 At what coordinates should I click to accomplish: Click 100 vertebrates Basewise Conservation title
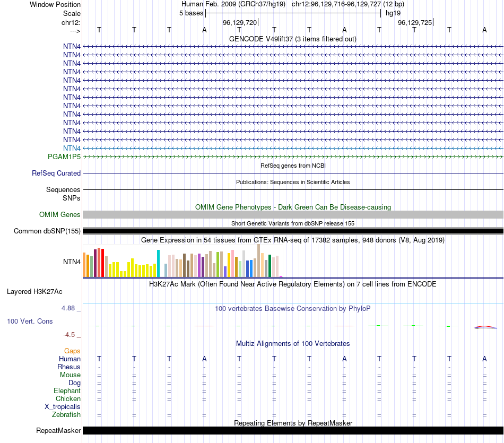click(x=293, y=309)
